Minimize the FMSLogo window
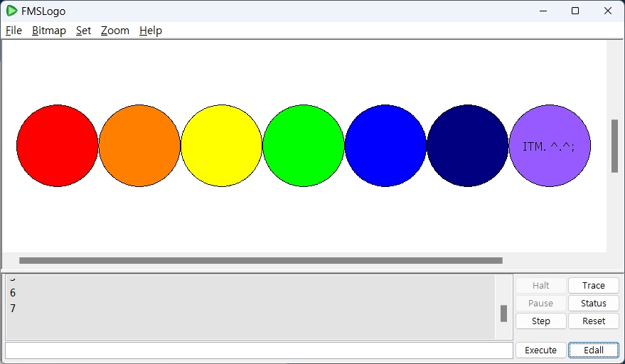Screen dimensions: 625x364 [543, 11]
